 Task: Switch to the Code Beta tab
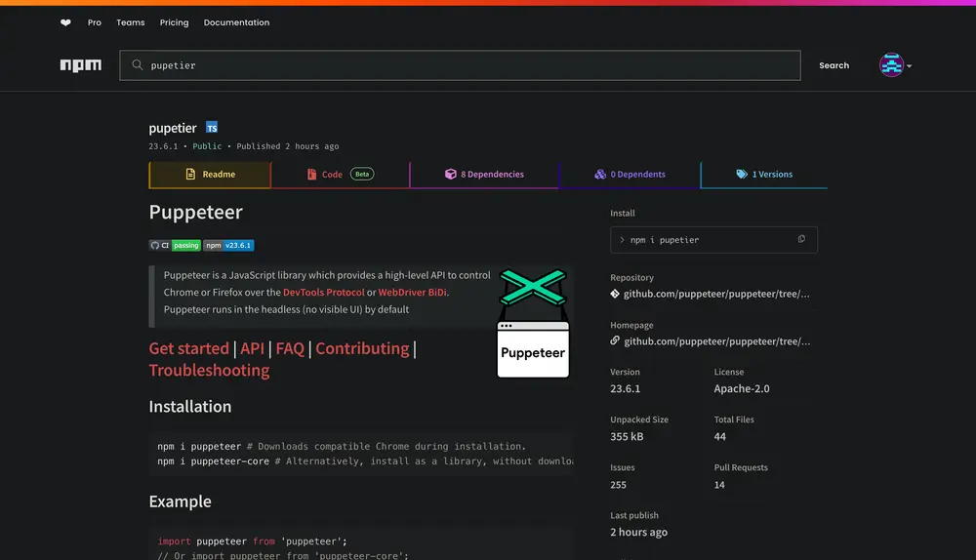341,175
